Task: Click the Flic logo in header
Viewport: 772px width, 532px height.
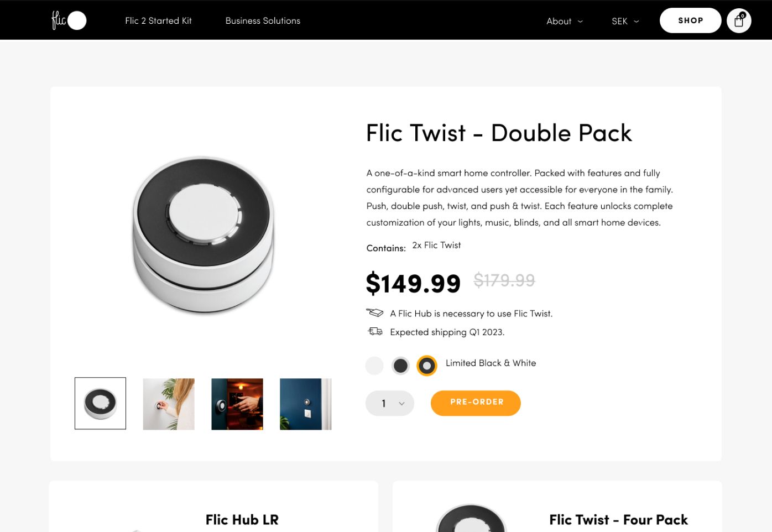Action: 69,20
